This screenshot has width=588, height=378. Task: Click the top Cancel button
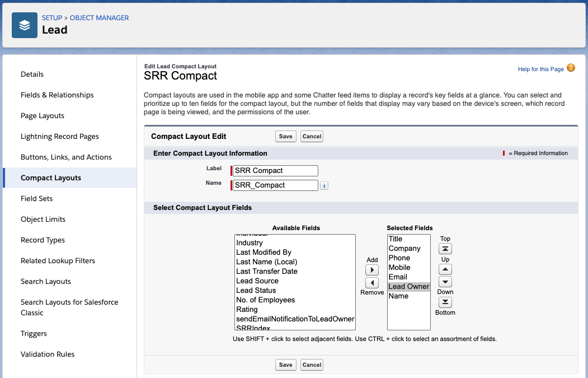click(x=312, y=136)
